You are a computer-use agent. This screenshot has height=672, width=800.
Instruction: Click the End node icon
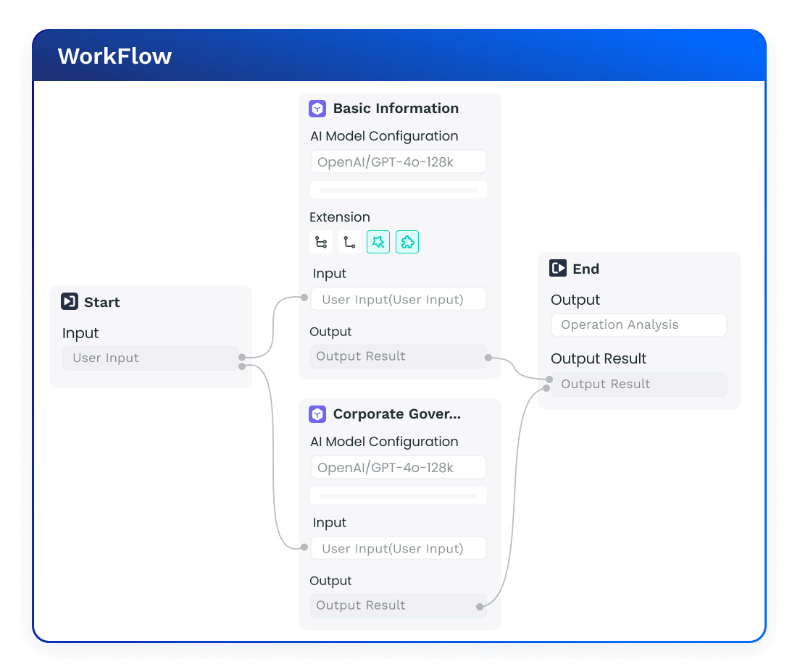558,269
